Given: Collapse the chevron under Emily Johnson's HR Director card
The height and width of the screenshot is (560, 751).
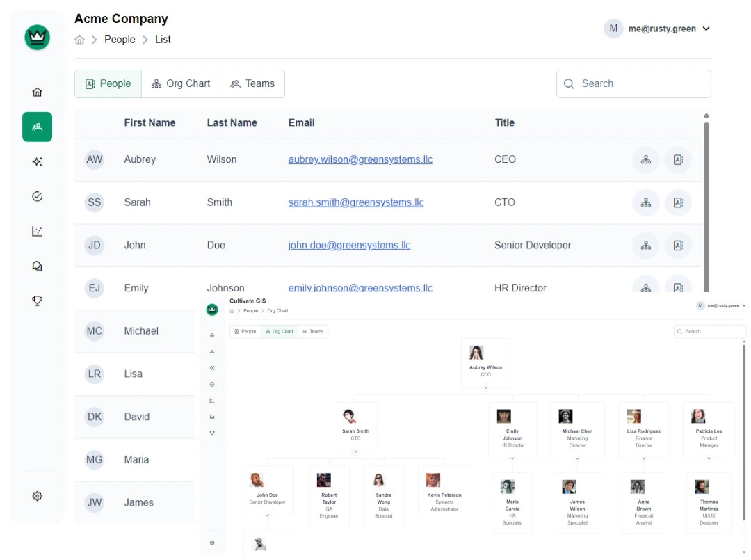Looking at the screenshot, I should pos(512,458).
